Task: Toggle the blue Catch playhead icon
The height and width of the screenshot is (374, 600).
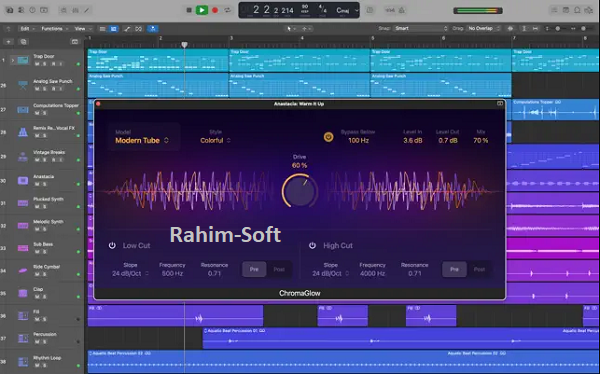Action: [x=153, y=29]
